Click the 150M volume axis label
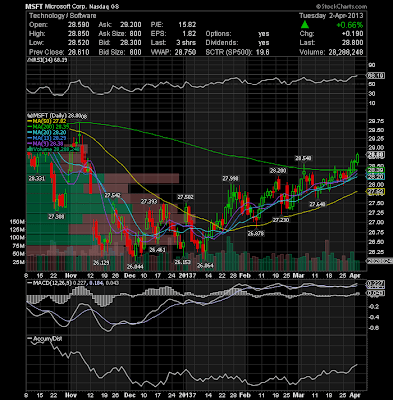This screenshot has height=400, width=393. tap(17, 222)
